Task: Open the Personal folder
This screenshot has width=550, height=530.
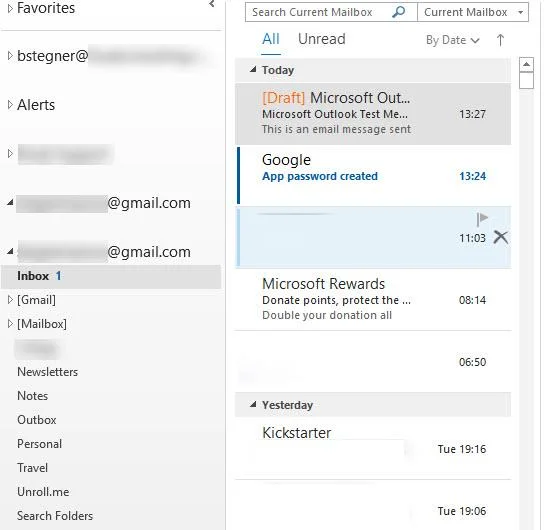Action: [x=39, y=444]
